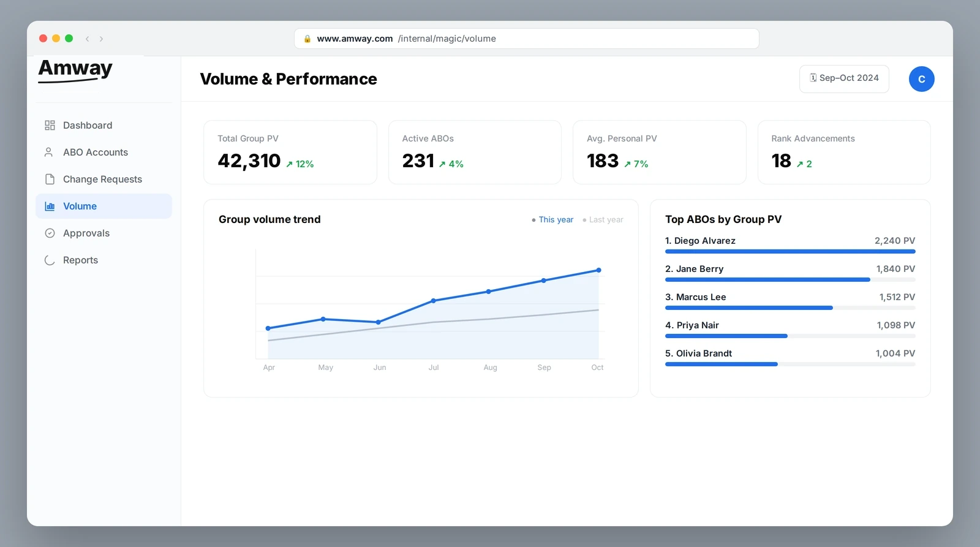Select the Jun data point on chart

[379, 322]
